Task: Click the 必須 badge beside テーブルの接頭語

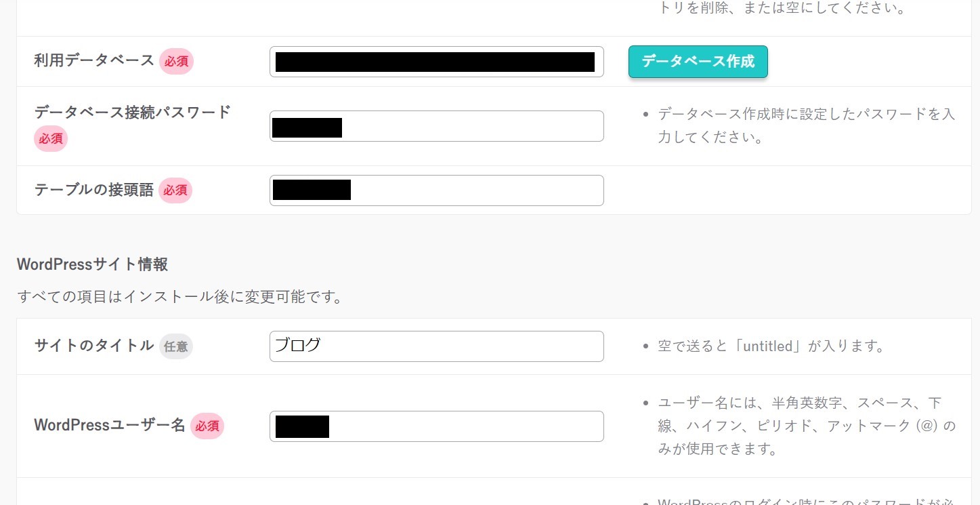Action: point(175,191)
